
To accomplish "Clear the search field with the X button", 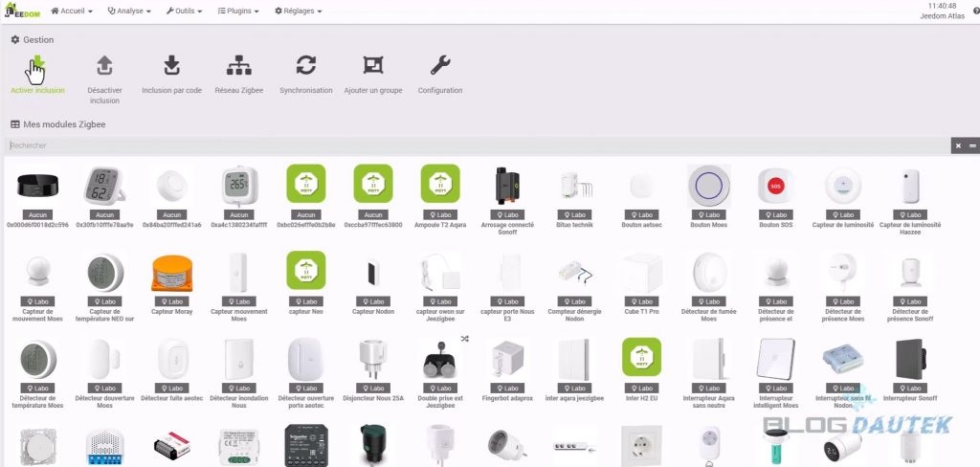I will tap(957, 145).
